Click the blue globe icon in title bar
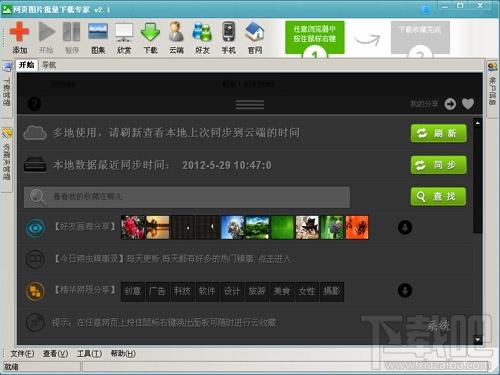The width and height of the screenshot is (500, 375). pyautogui.click(x=426, y=10)
